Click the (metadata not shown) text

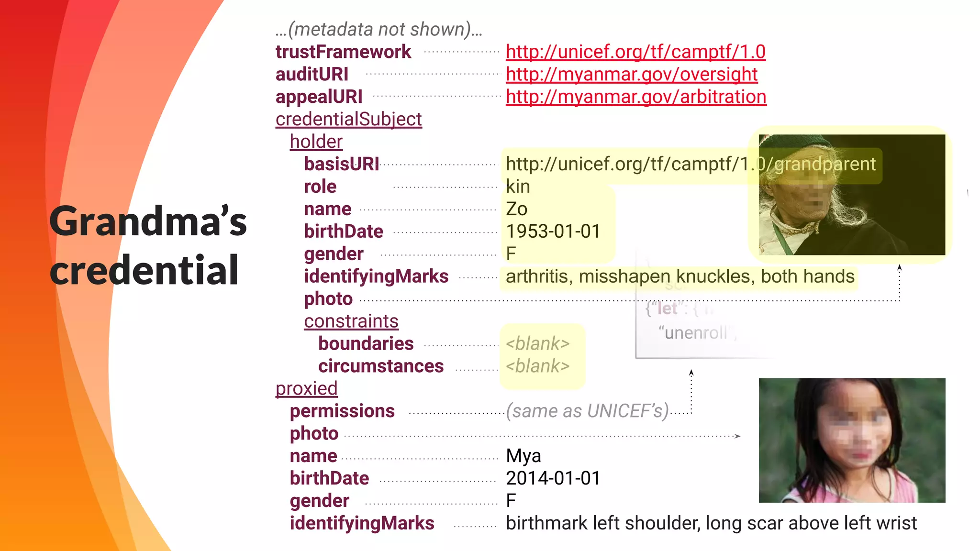(x=379, y=30)
